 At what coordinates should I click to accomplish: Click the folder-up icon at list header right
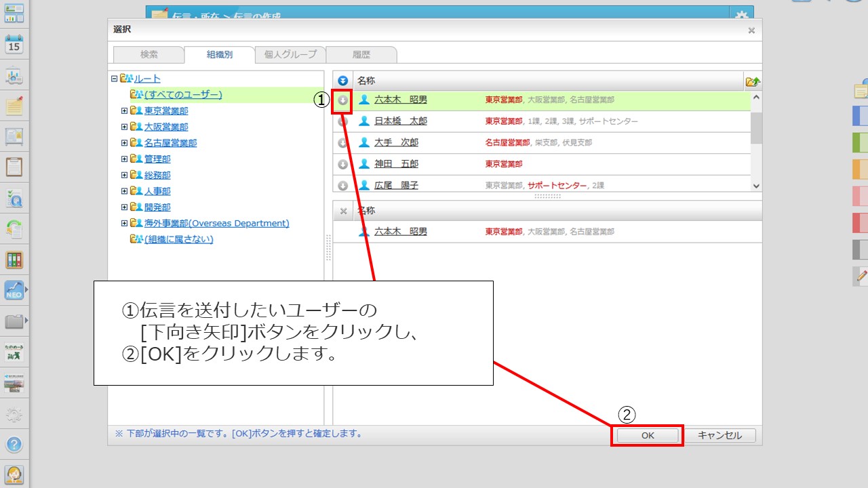pyautogui.click(x=752, y=81)
